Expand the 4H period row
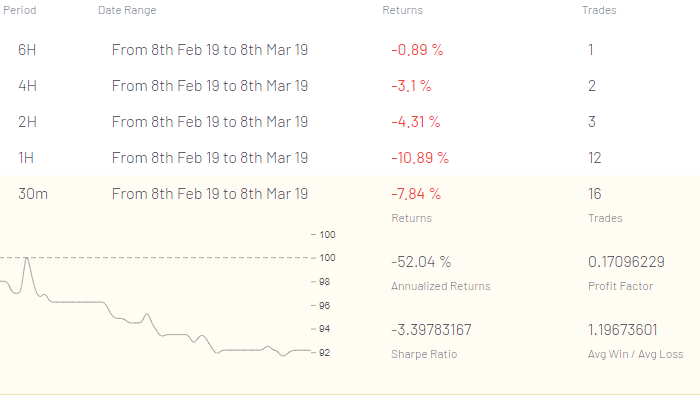This screenshot has height=397, width=700. (x=350, y=86)
